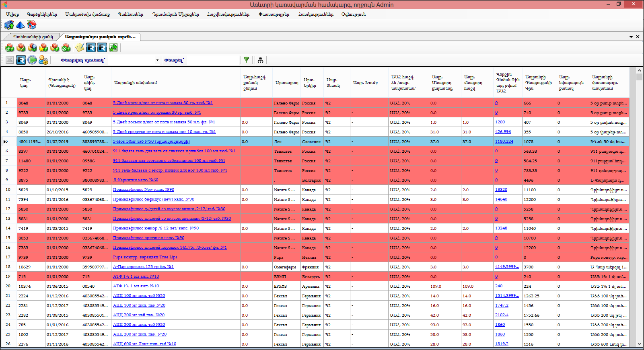Image resolution: width=644 pixels, height=350 pixels.
Task: Click price link 2102.4
Action: tap(502, 315)
